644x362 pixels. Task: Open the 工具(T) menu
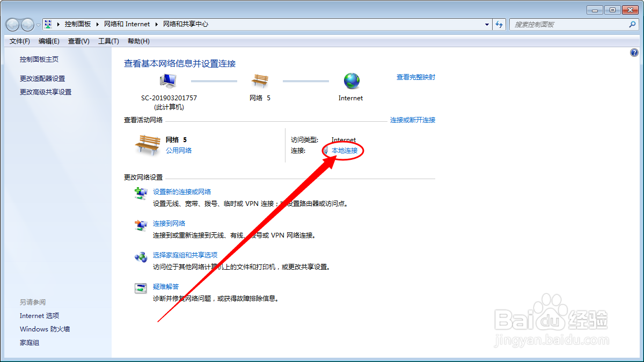coord(107,41)
